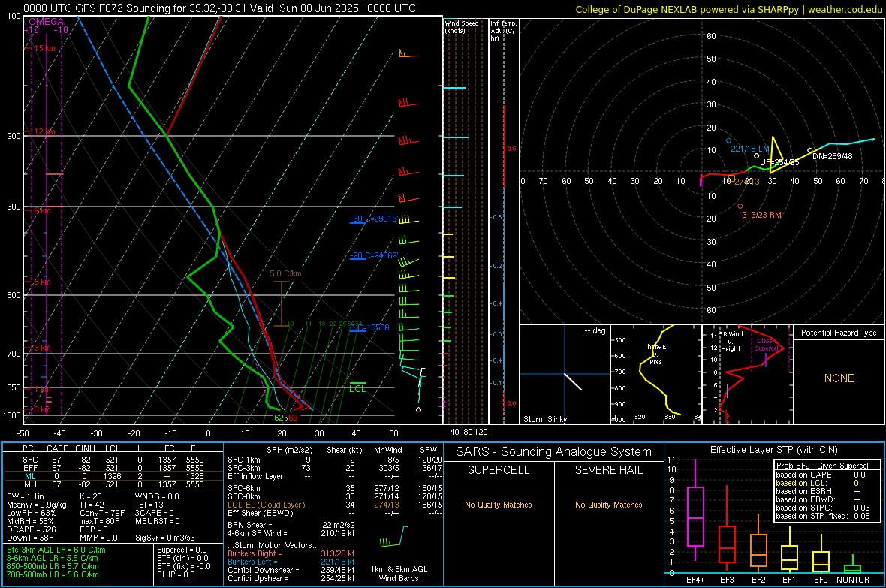The image size is (886, 588).
Task: Click the 12 km height marker
Action: (x=44, y=131)
